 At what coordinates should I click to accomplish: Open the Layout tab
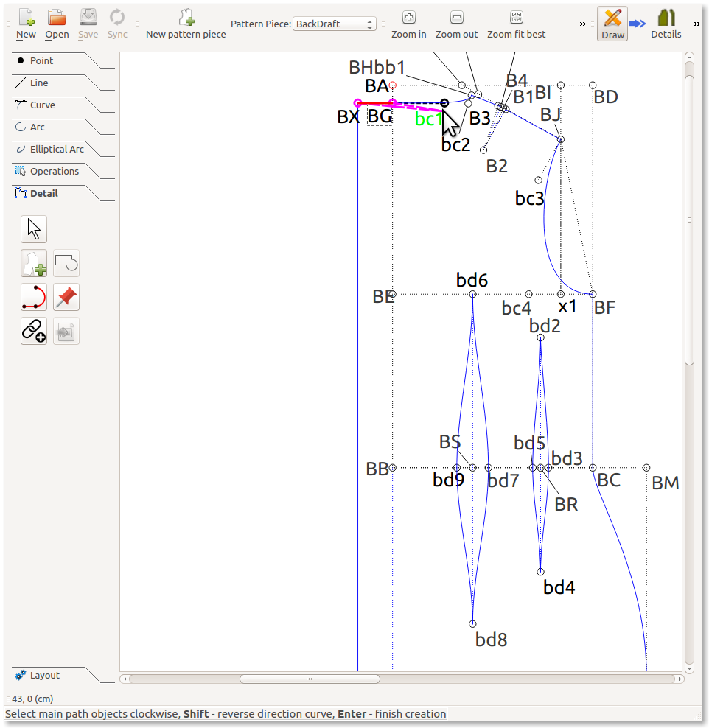44,676
